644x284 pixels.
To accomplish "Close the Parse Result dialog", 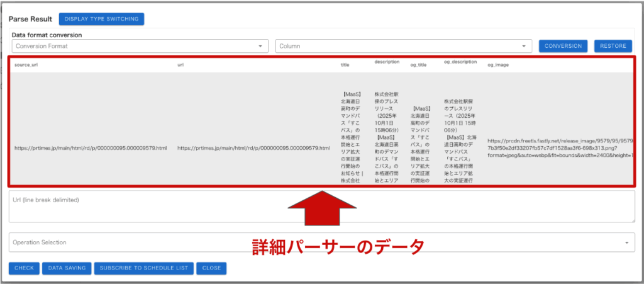I will click(211, 268).
